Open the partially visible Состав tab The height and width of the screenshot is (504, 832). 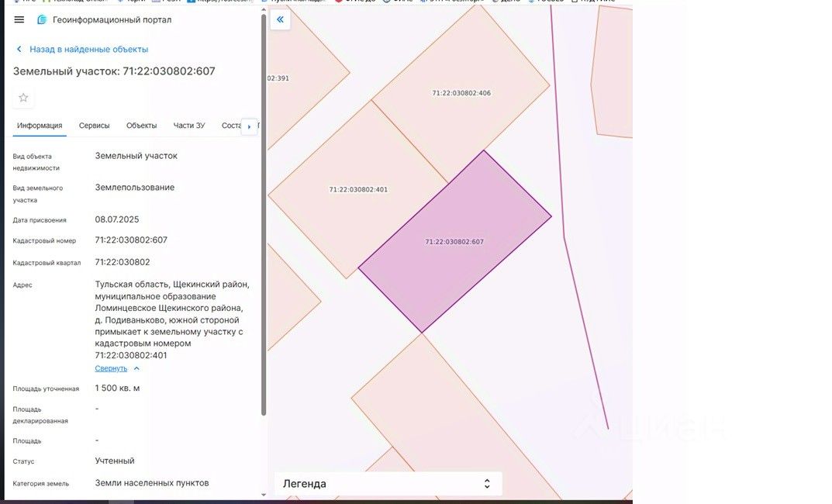pos(231,126)
